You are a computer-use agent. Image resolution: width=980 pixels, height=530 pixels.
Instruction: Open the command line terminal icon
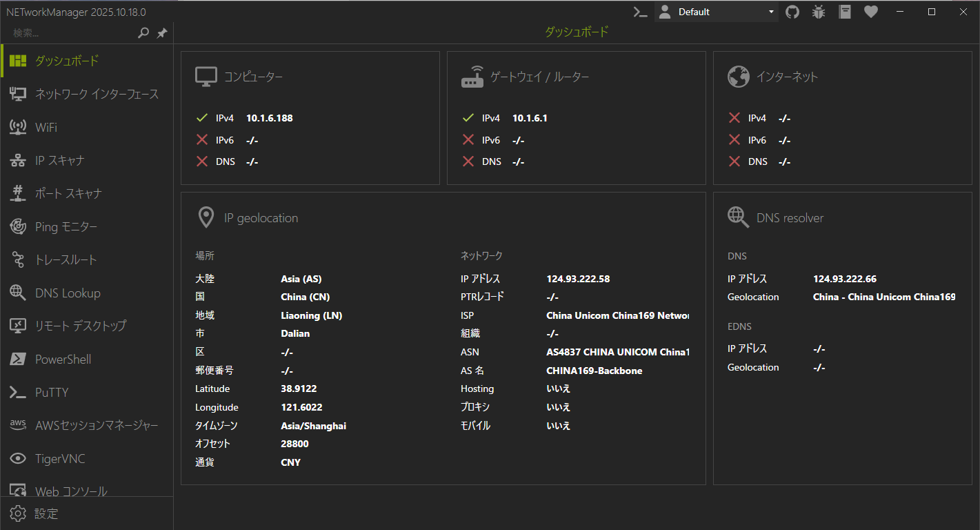point(641,12)
